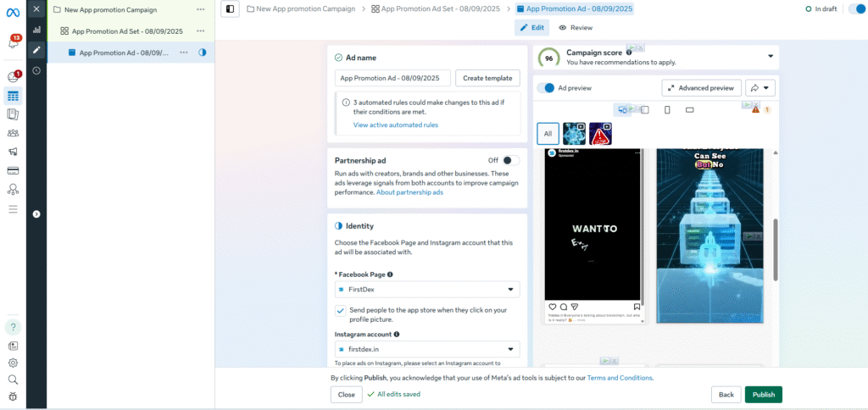Click the Publish button
Viewport: 868px width, 410px height.
763,395
